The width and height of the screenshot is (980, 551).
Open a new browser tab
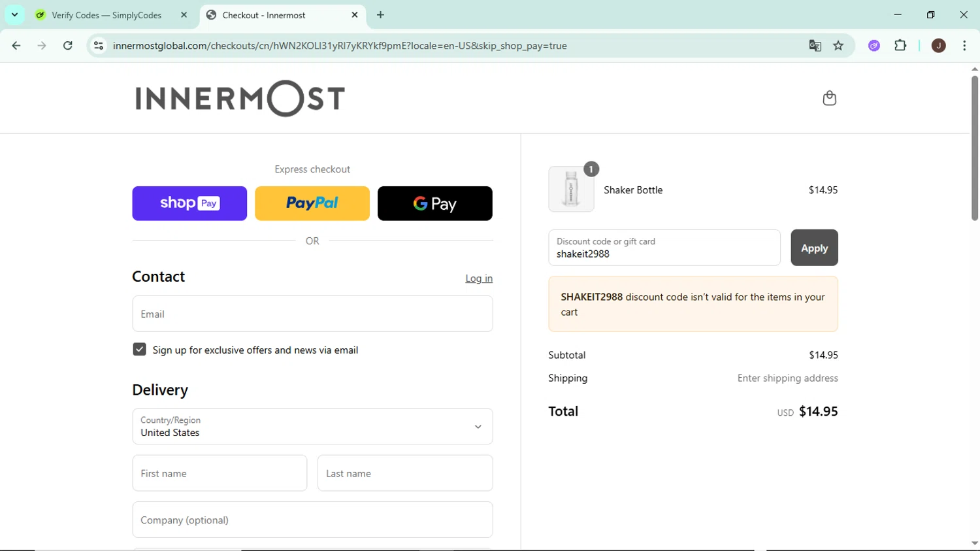pos(381,15)
